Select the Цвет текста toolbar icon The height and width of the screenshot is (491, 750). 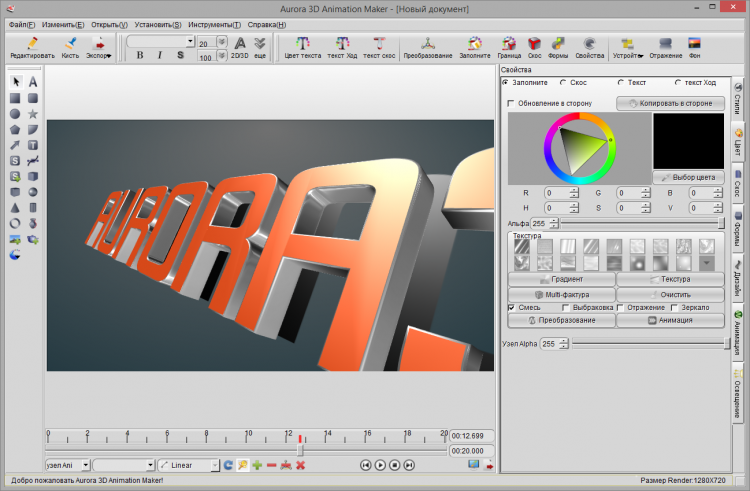[x=303, y=47]
